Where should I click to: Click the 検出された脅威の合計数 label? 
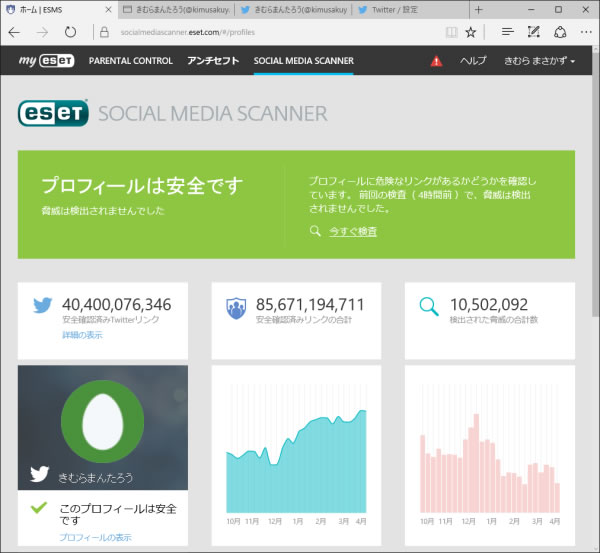point(494,320)
